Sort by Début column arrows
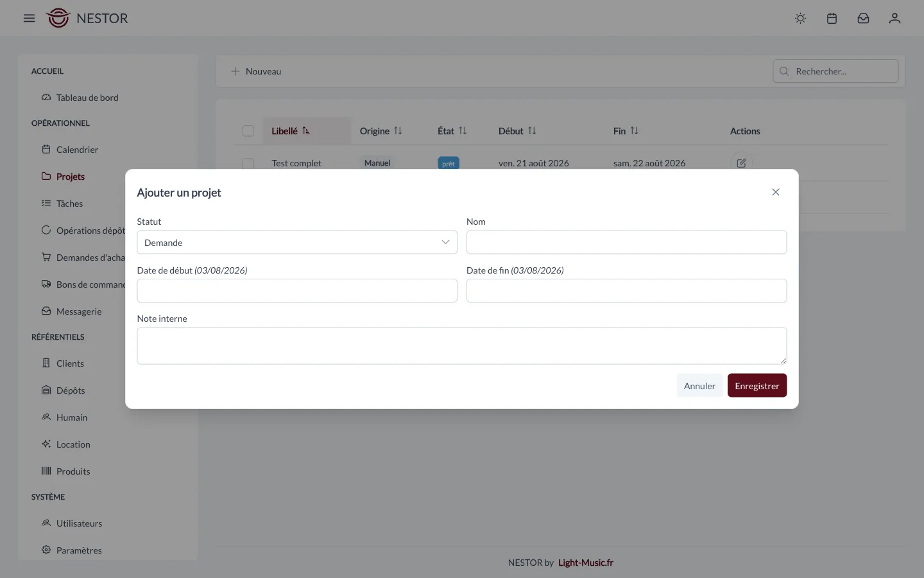Image resolution: width=924 pixels, height=578 pixels. pyautogui.click(x=532, y=131)
